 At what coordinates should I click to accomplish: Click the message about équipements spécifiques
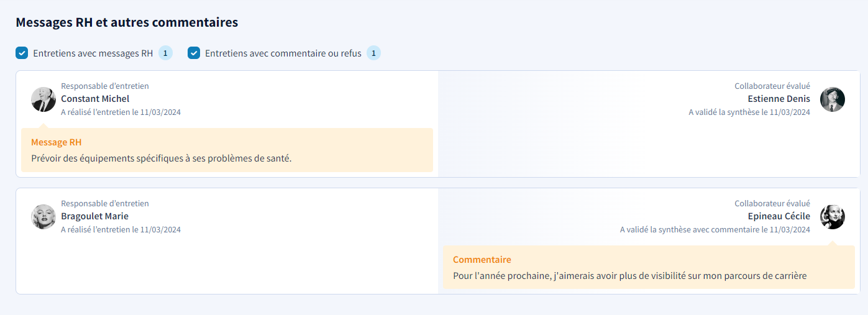click(162, 158)
